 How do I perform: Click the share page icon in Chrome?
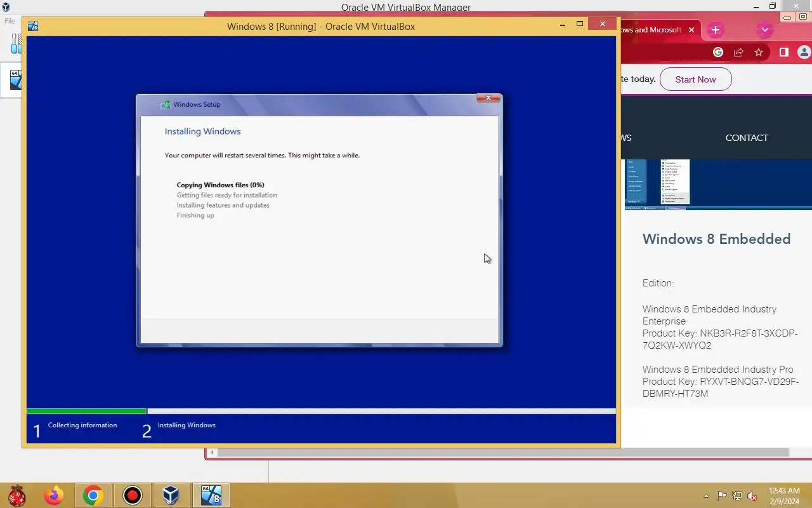coord(738,53)
